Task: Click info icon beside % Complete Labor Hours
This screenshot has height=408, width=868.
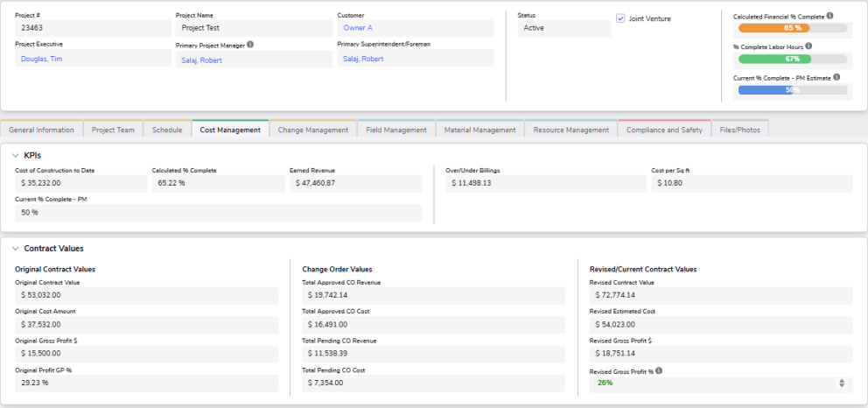Action: [x=808, y=46]
